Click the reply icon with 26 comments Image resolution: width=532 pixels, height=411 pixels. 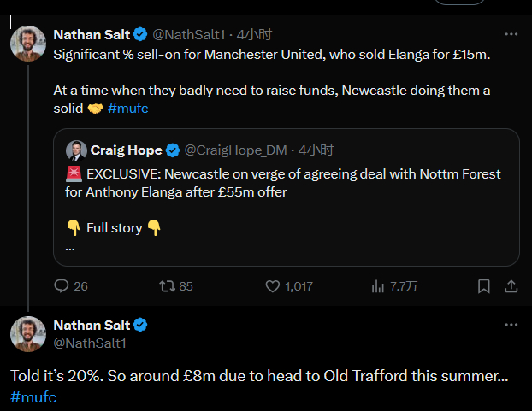click(62, 286)
